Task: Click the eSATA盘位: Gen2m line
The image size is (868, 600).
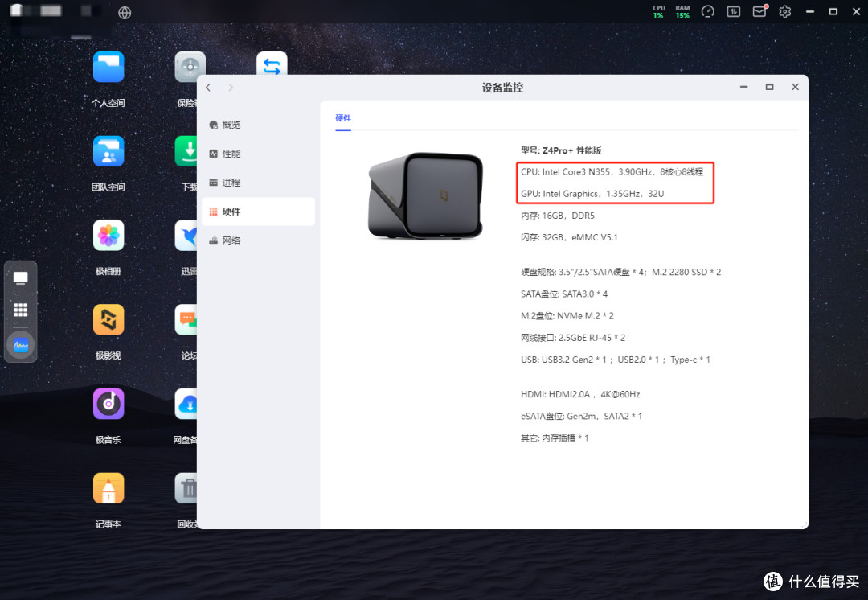Action: 581,416
